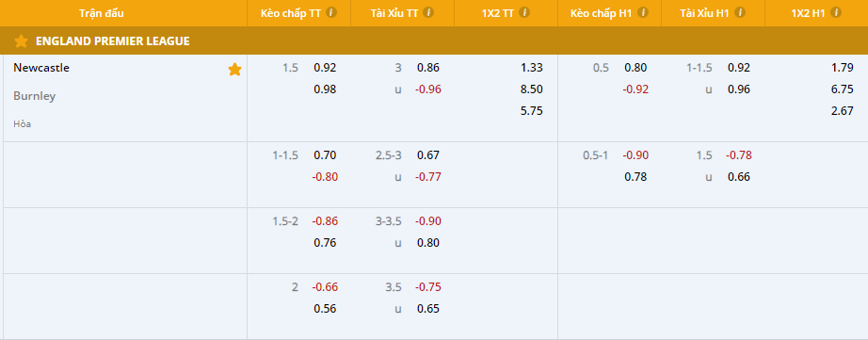Select under odds -0.96 for total 3
Image resolution: width=868 pixels, height=340 pixels.
pos(428,89)
